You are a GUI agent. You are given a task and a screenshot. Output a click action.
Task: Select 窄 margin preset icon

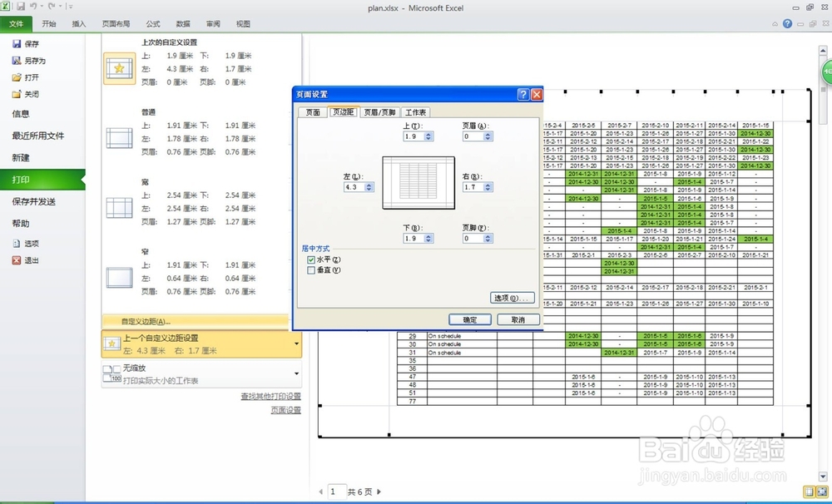click(119, 278)
